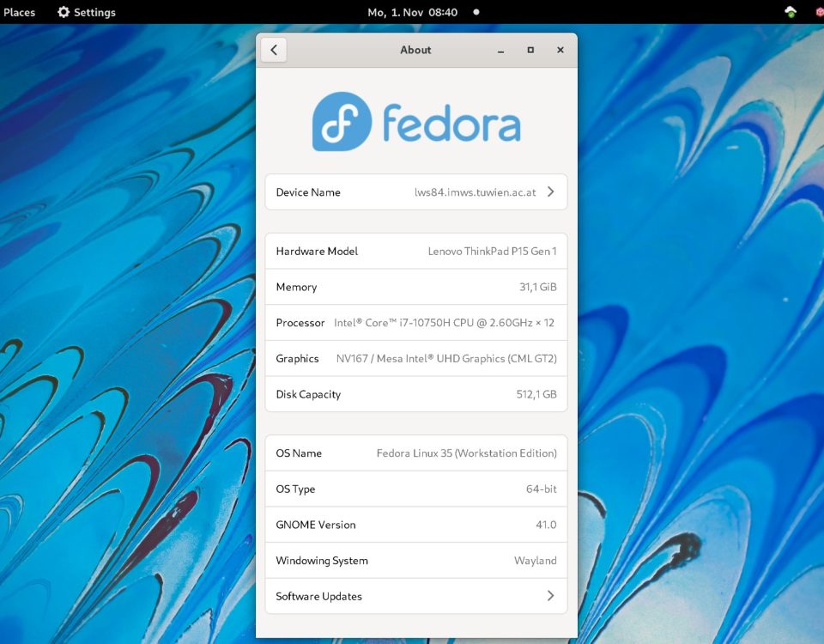
Task: Maximize the About window
Action: coord(530,50)
